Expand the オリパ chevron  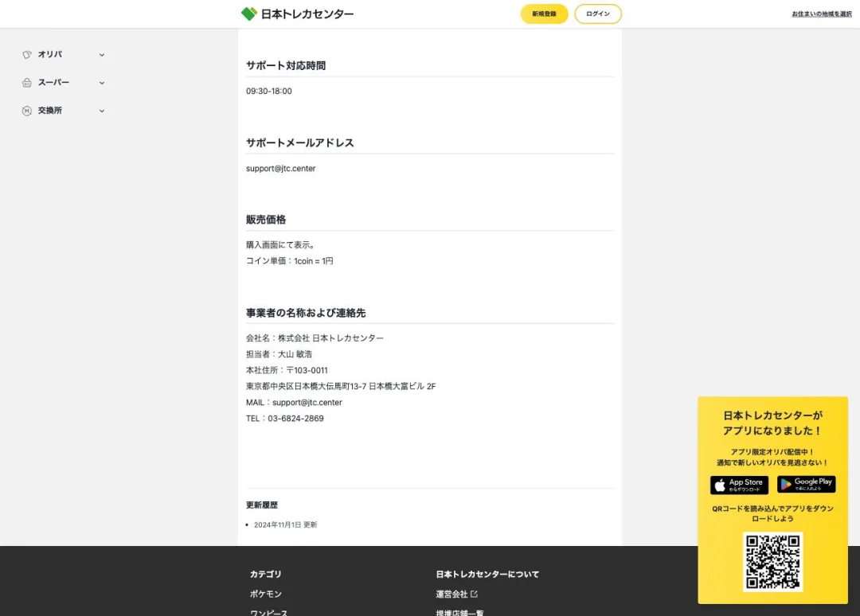click(x=101, y=55)
